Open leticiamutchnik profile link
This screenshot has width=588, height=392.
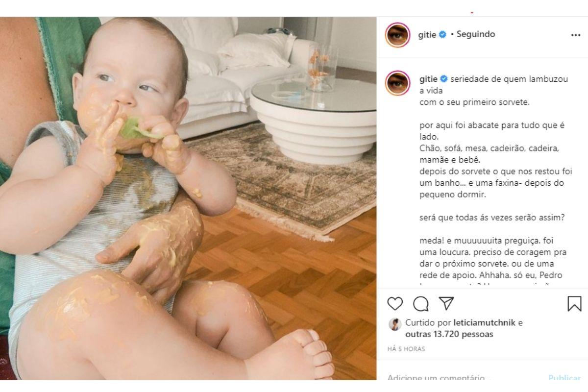tap(485, 323)
